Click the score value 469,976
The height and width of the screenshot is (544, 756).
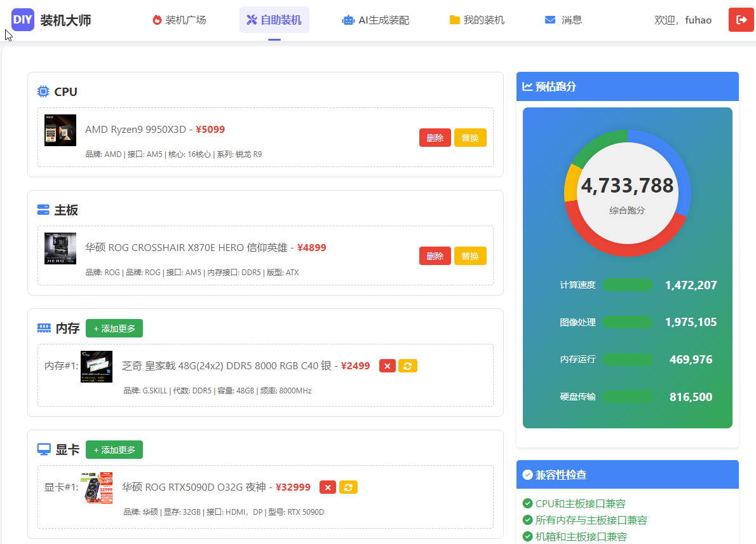[691, 359]
